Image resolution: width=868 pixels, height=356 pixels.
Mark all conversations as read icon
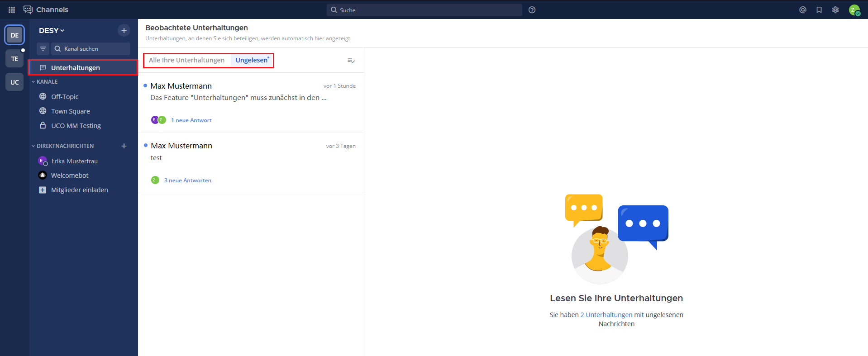coord(351,61)
